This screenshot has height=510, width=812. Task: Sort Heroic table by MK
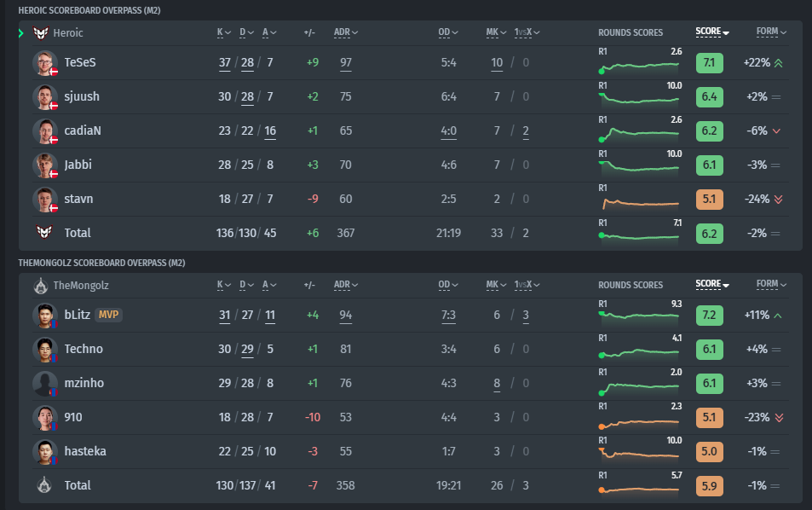496,32
